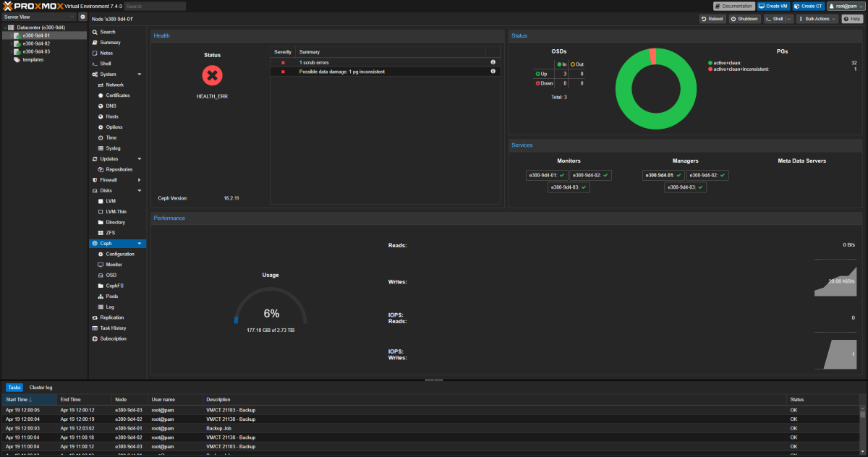Open the Notes section
This screenshot has height=457, width=868.
117,53
